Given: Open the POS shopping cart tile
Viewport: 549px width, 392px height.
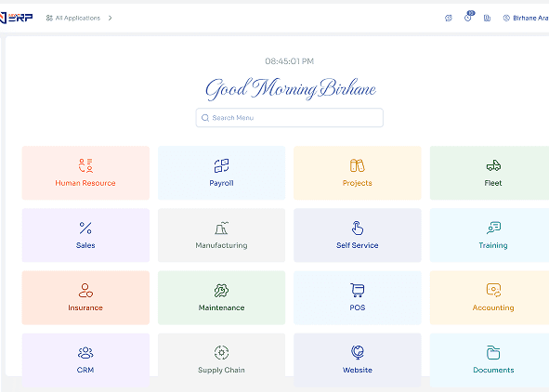Looking at the screenshot, I should (x=357, y=297).
